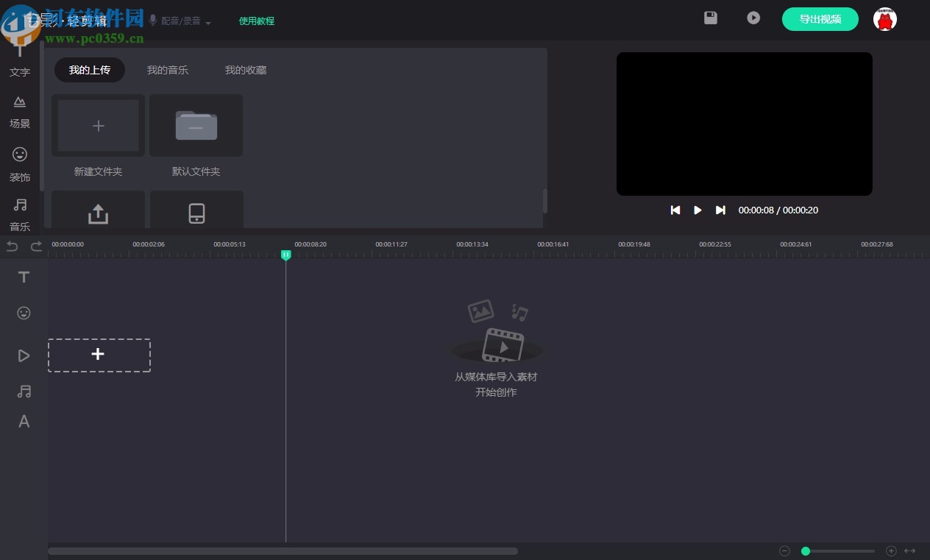930x560 pixels.
Task: Select the green playhead marker
Action: click(286, 255)
